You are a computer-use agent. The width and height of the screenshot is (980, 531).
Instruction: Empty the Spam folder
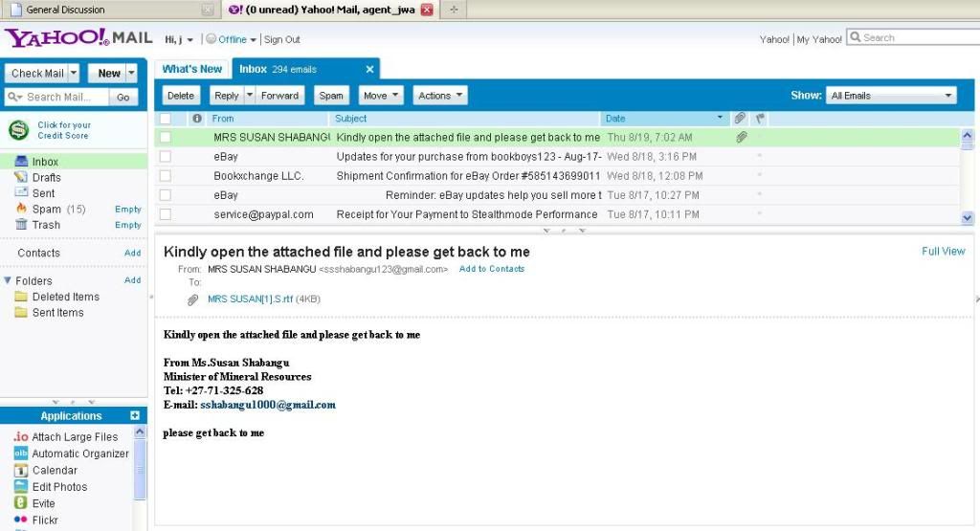click(x=128, y=210)
